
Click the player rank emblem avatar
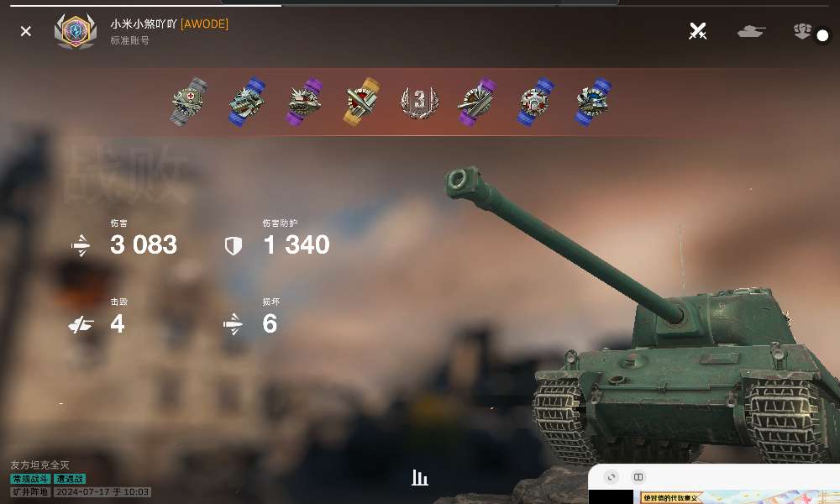[76, 32]
